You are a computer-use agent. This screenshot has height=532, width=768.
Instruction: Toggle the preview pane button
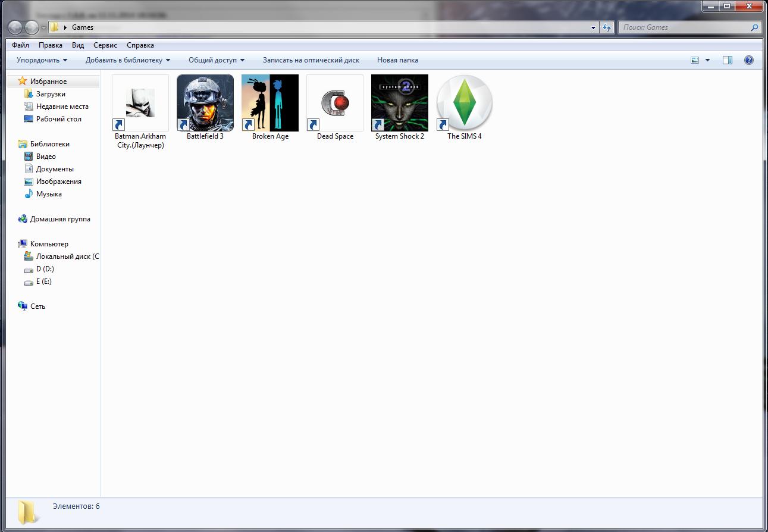pyautogui.click(x=728, y=60)
